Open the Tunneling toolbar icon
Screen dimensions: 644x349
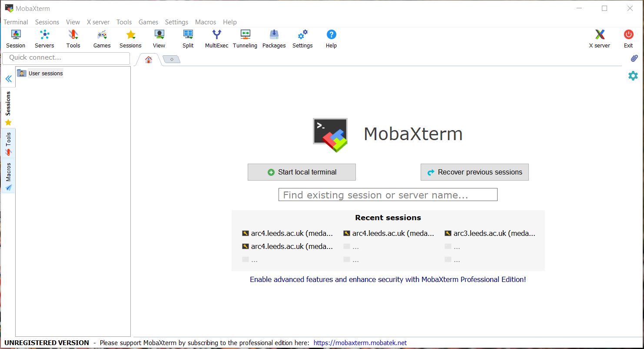[x=245, y=39]
